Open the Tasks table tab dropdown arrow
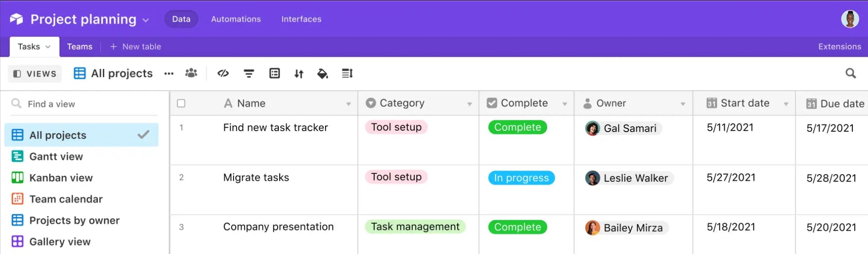Viewport: 868px width, 254px height. pyautogui.click(x=48, y=47)
